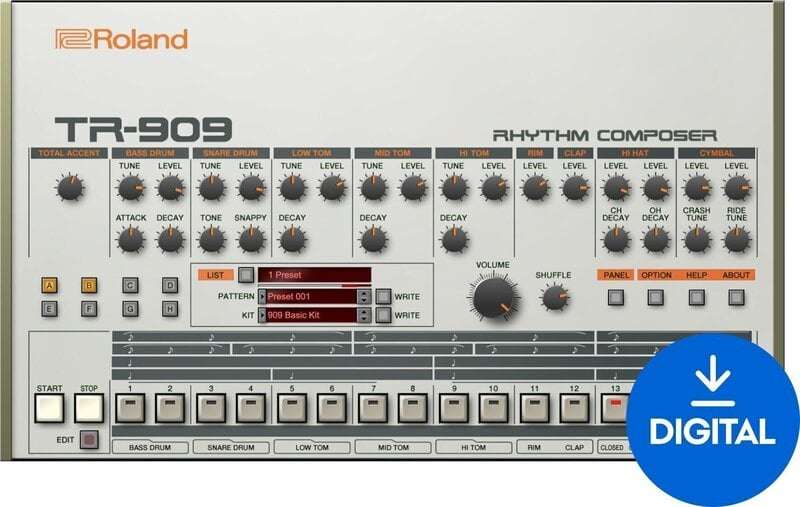The image size is (800, 507).
Task: Select pattern bank A button
Action: [x=49, y=286]
